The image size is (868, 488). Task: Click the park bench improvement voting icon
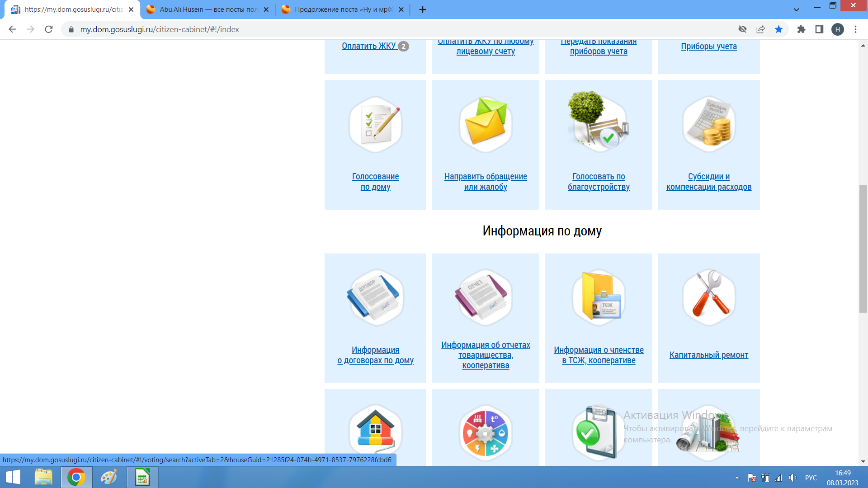point(599,122)
